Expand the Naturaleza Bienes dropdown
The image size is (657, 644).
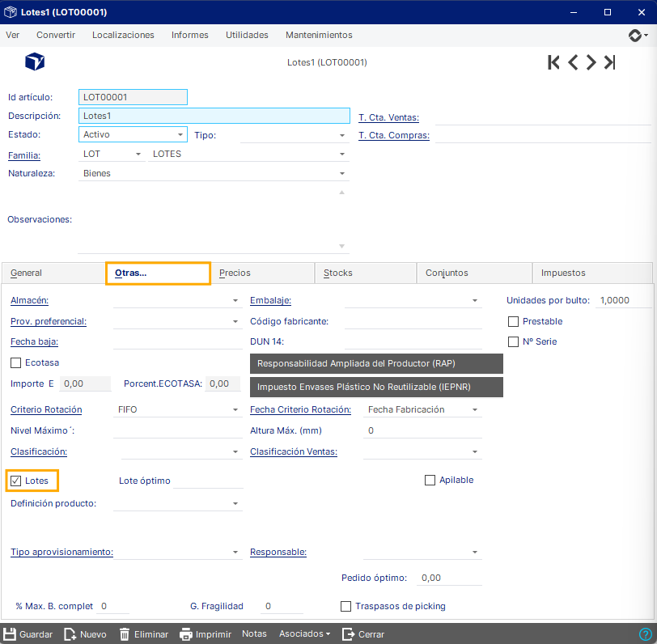[x=214, y=173]
